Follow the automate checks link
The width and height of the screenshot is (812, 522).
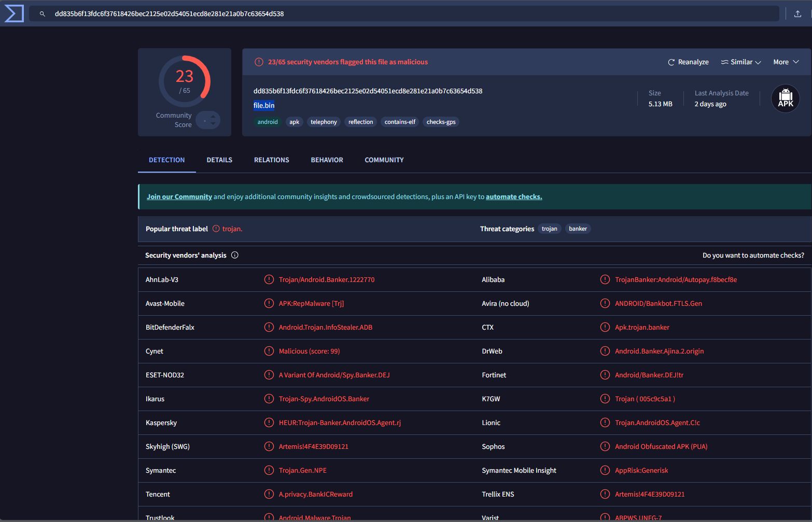pos(514,196)
